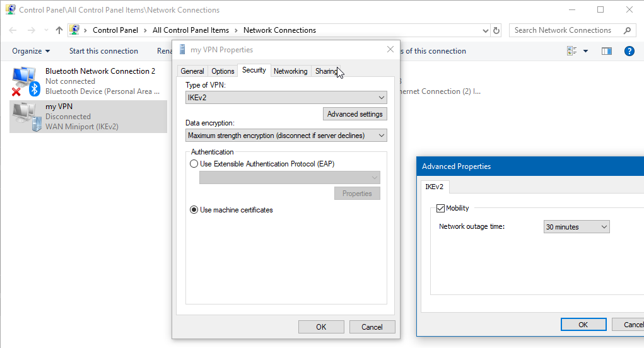Go up one folder level arrow

click(x=59, y=30)
